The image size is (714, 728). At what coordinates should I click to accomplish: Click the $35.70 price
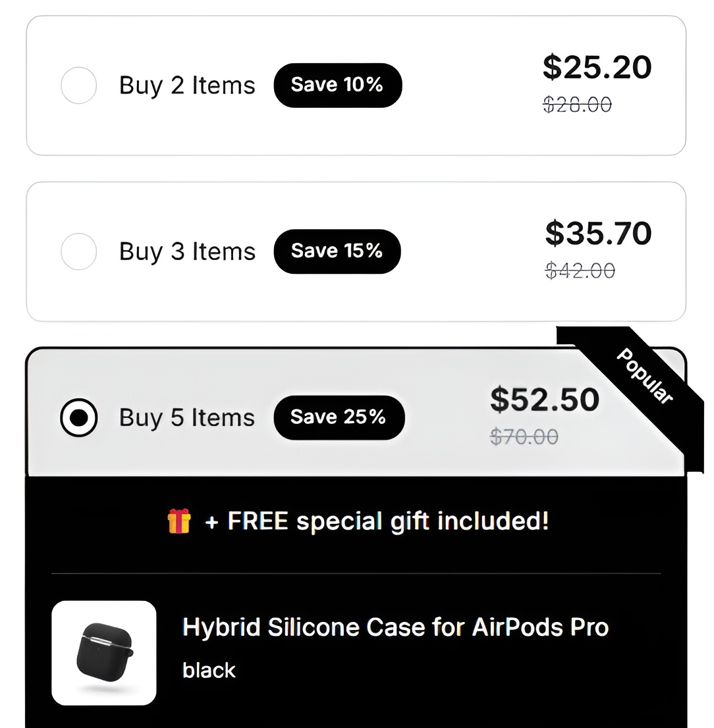tap(598, 233)
